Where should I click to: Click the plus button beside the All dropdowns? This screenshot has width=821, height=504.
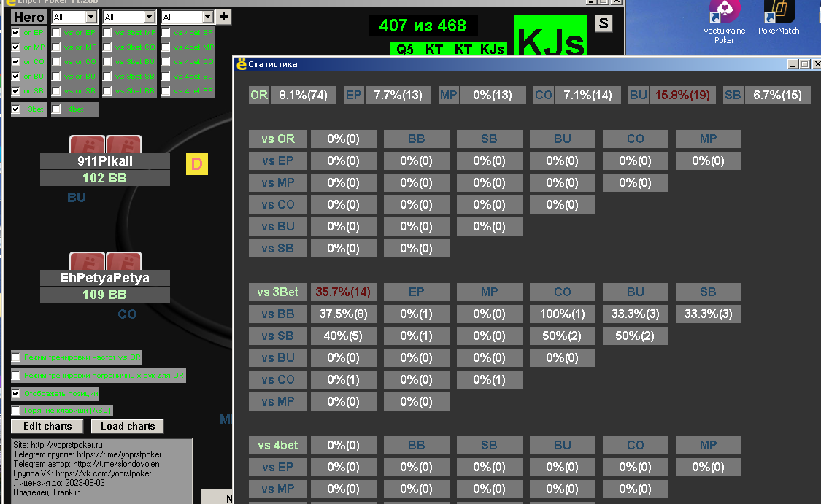click(223, 17)
